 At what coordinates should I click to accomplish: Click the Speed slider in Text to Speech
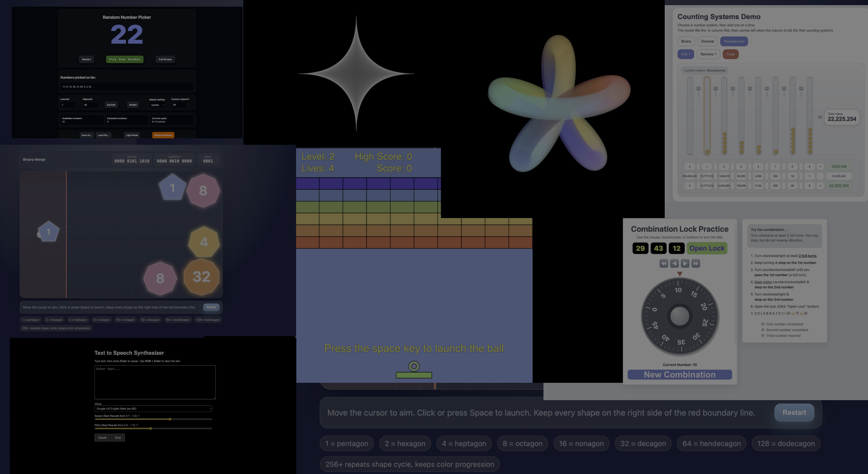click(x=153, y=419)
